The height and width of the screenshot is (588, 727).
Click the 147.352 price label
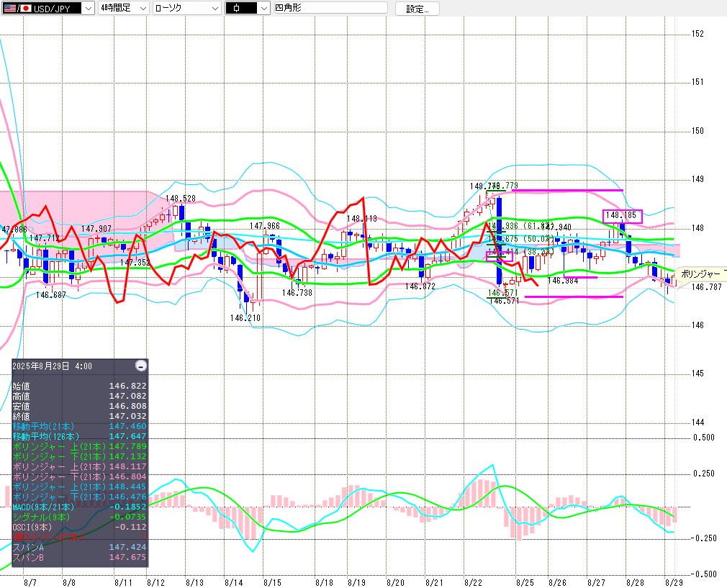pos(135,263)
